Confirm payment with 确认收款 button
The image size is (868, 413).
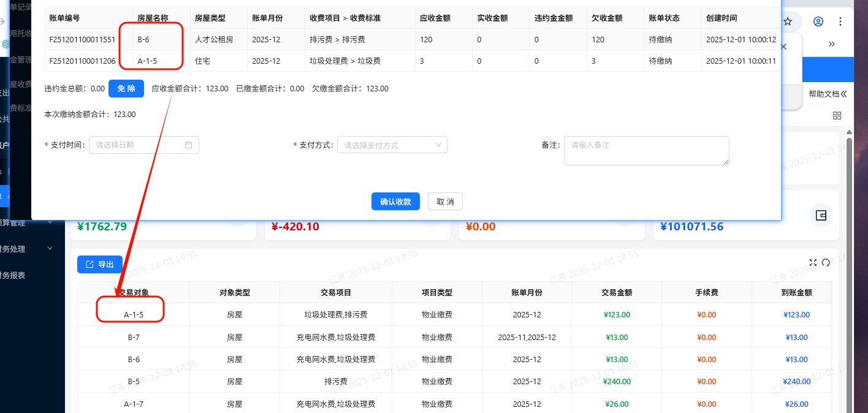(395, 201)
